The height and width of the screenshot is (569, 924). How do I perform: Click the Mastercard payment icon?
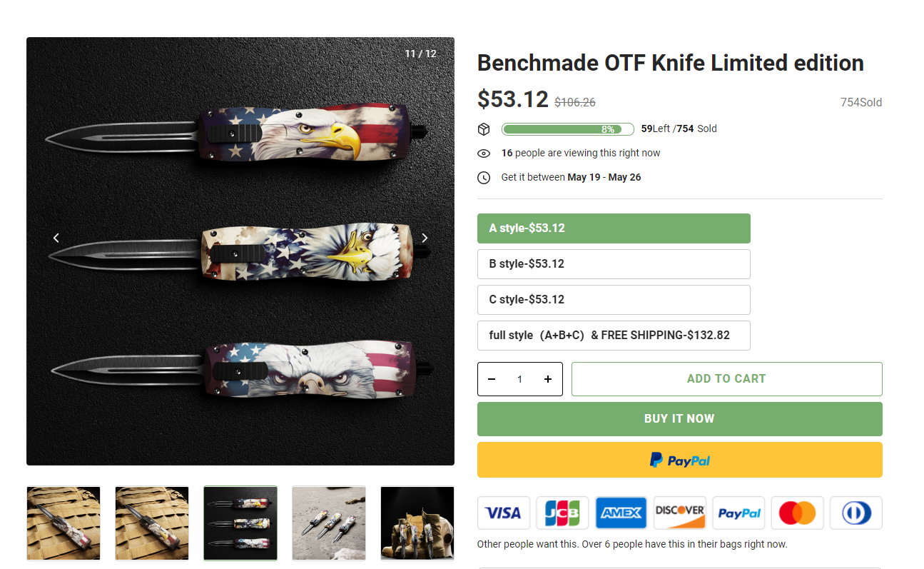pyautogui.click(x=797, y=513)
